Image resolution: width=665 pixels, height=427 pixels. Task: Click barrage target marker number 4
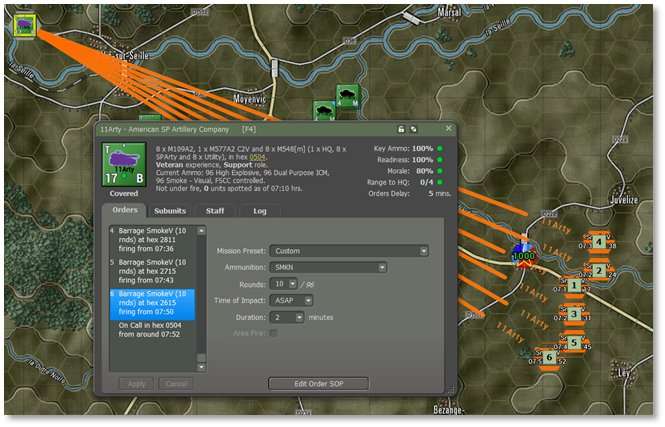[x=598, y=241]
